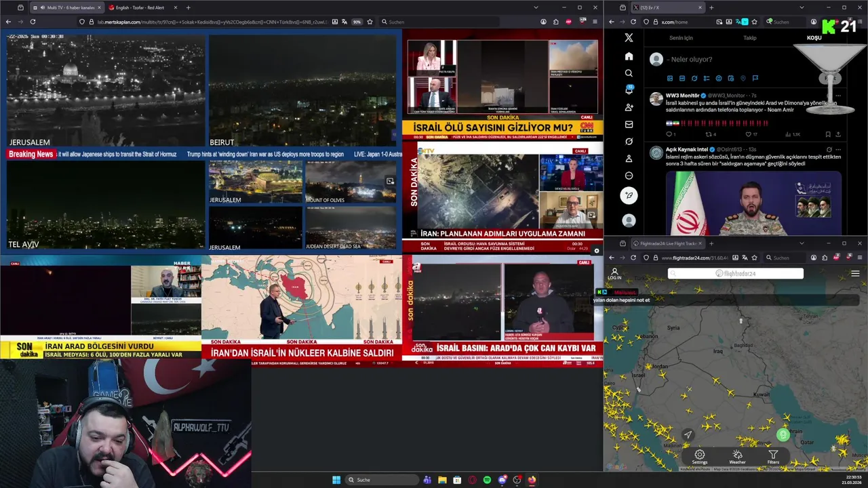868x488 pixels.
Task: Click 90% zoom indicator in address bar
Action: click(357, 22)
